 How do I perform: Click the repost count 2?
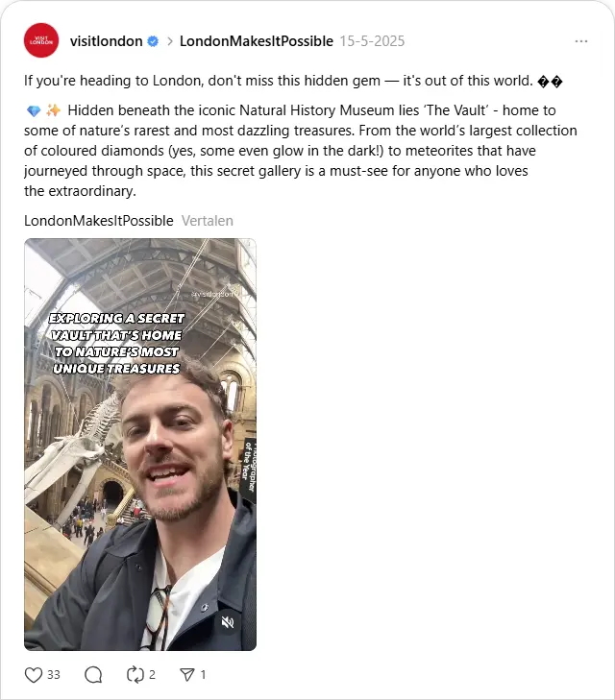152,674
